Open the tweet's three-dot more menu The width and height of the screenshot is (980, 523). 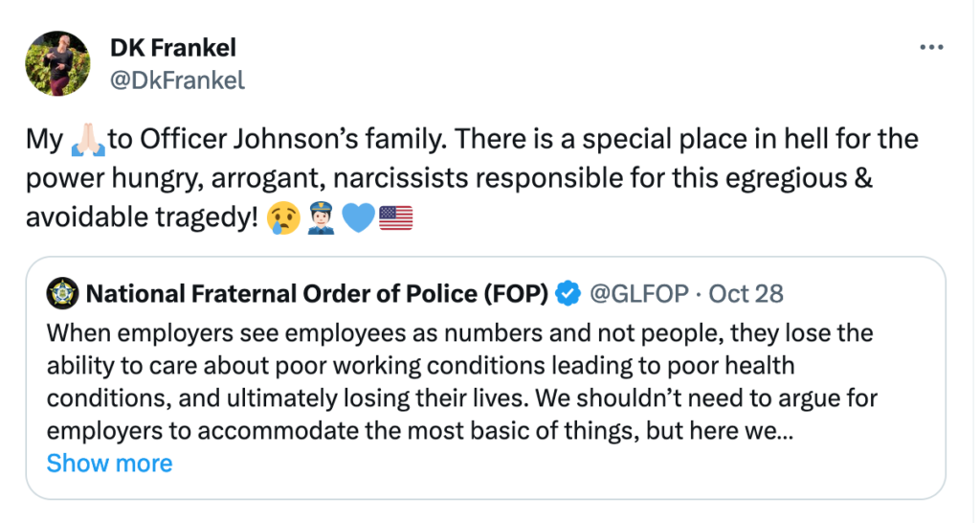[x=930, y=48]
